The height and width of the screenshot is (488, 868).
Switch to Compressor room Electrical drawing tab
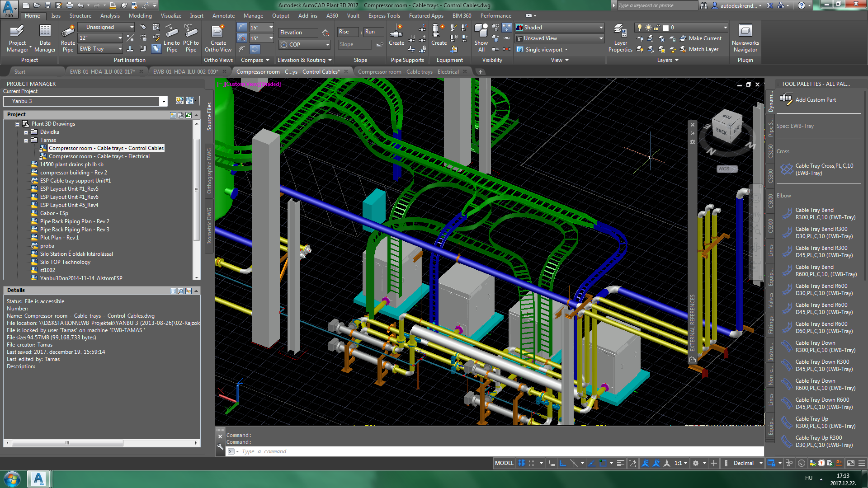[x=408, y=72]
